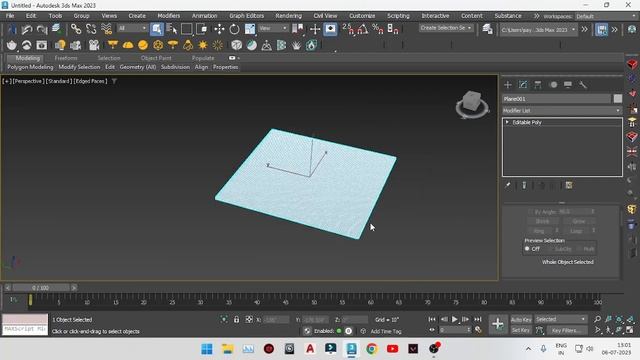
Task: Toggle the Spinner Snap icon
Action: click(x=393, y=29)
